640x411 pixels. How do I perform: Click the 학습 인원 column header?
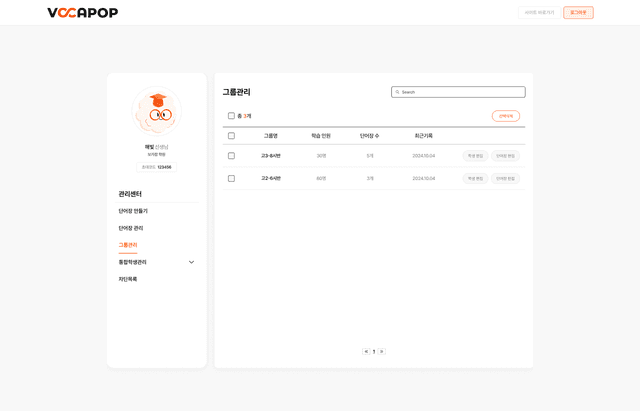click(x=321, y=136)
